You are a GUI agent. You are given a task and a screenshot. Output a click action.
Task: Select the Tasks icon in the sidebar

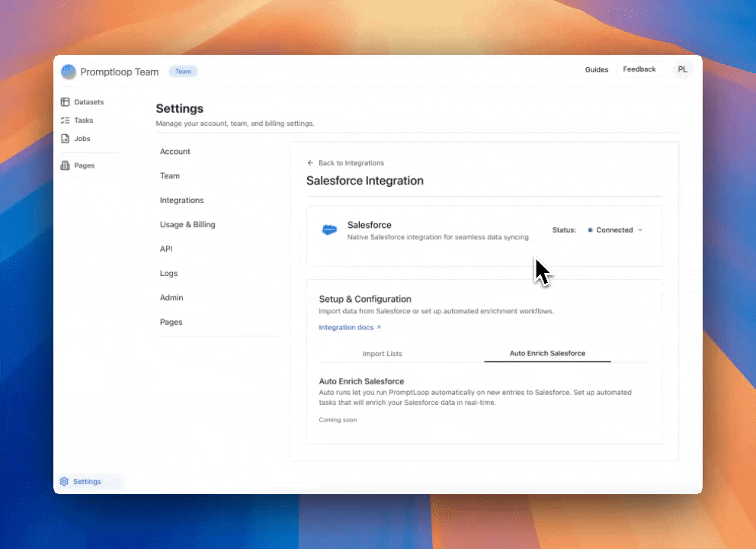point(66,120)
